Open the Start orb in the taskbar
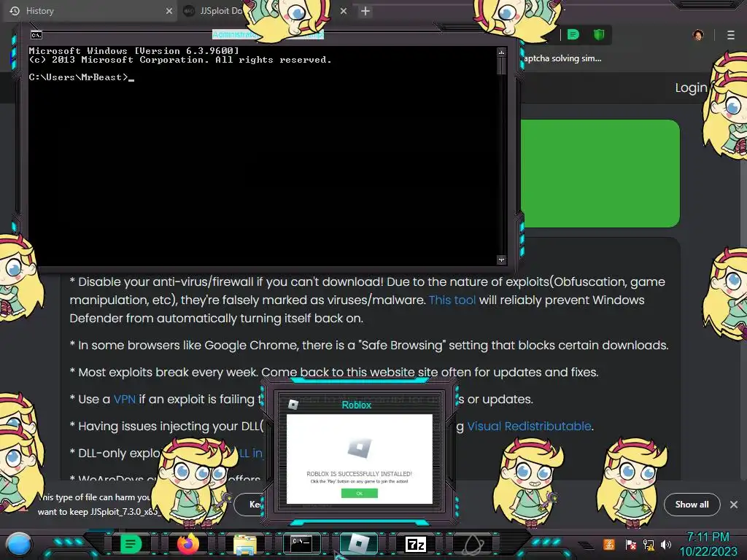This screenshot has width=747, height=560. point(19,544)
